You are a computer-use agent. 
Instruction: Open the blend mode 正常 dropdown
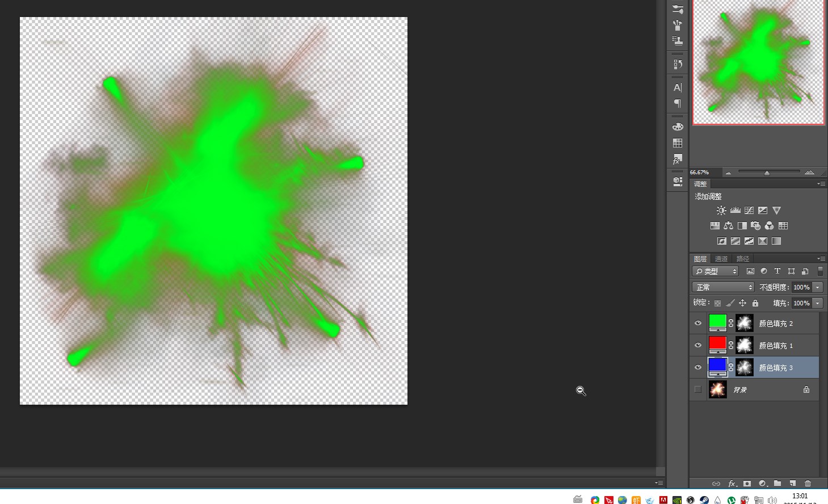pos(723,287)
